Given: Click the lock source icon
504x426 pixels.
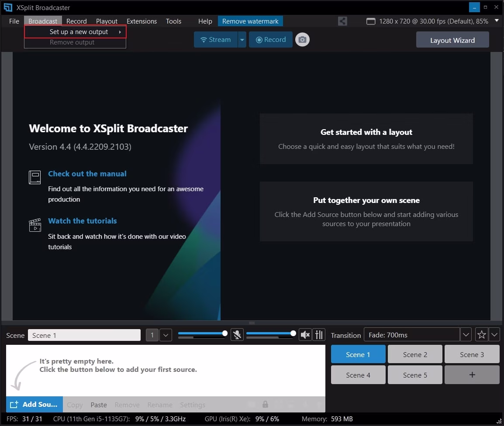Looking at the screenshot, I should tap(265, 404).
